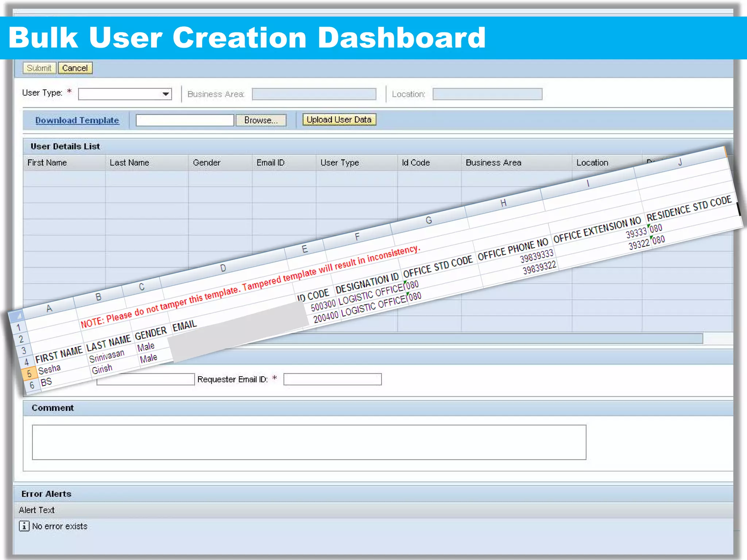Screen dimensions: 747x560
Task: Click Upload User Data button
Action: [339, 120]
